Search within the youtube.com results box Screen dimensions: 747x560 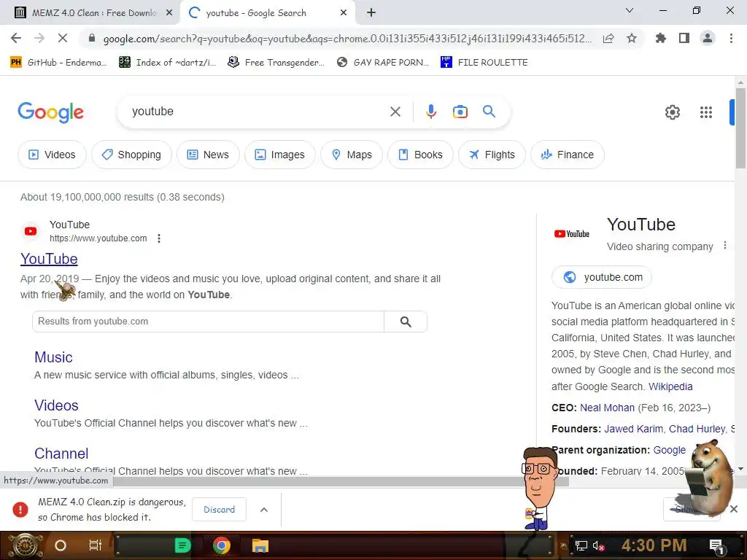[x=208, y=322]
